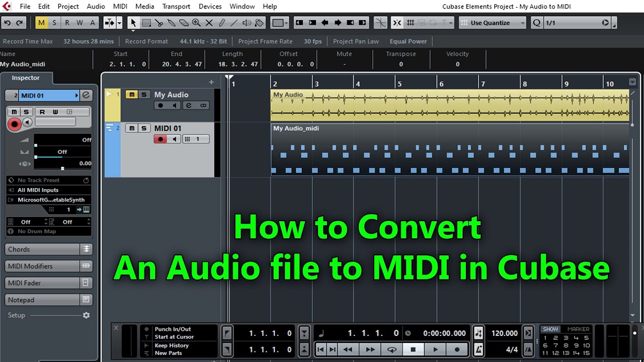644x362 pixels.
Task: Toggle global Mute M state button
Action: pos(41,23)
